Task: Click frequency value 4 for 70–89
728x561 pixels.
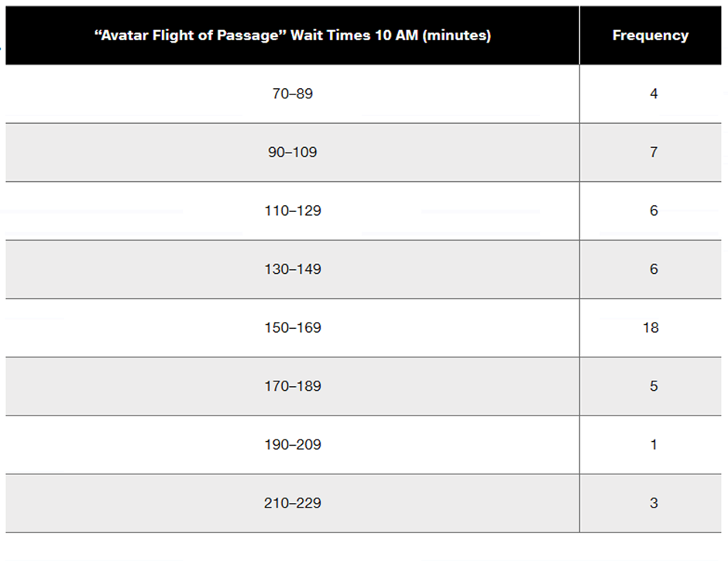Action: [x=654, y=94]
